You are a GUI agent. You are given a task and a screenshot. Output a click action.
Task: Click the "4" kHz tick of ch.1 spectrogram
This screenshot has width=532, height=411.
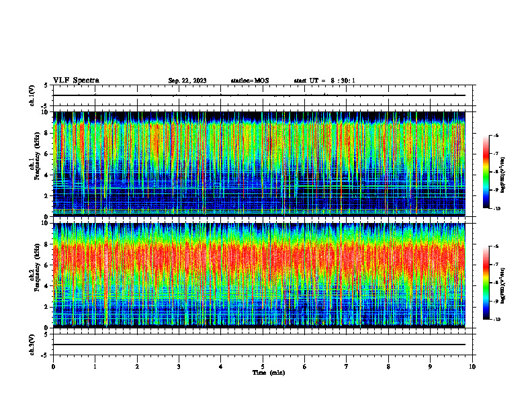[47, 175]
